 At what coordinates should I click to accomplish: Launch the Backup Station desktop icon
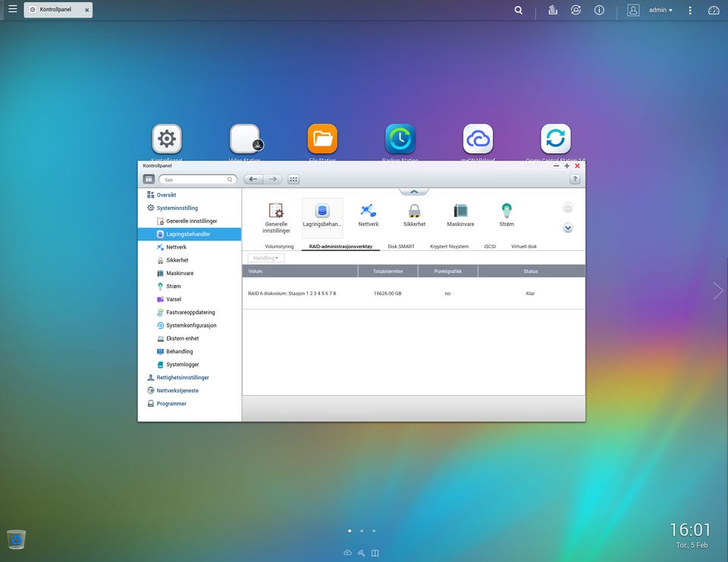(x=400, y=140)
